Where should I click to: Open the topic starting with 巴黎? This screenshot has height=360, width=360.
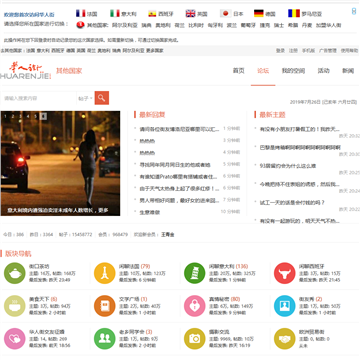[300, 147]
